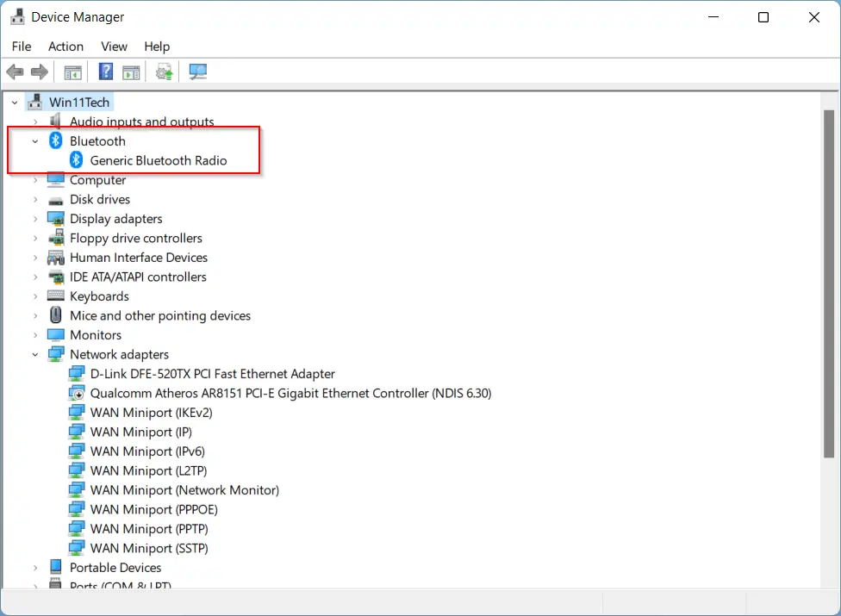Click Scan for hardware changes icon

click(198, 72)
